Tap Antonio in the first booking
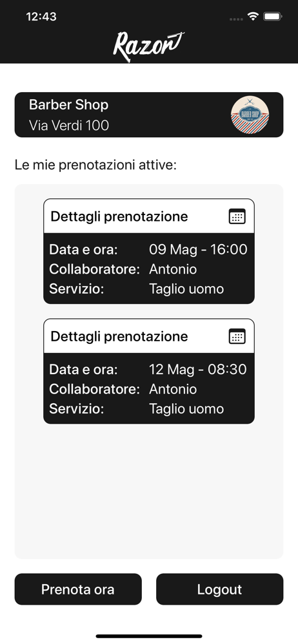 [173, 269]
